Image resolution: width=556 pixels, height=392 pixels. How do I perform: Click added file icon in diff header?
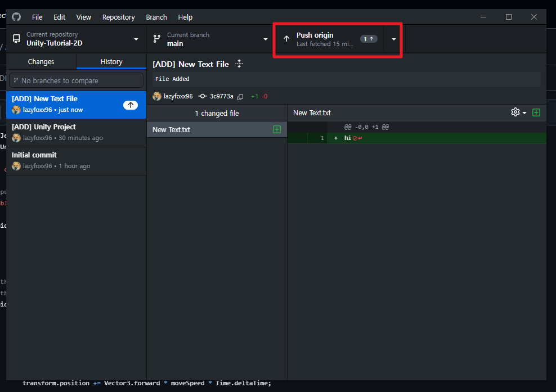click(x=536, y=112)
